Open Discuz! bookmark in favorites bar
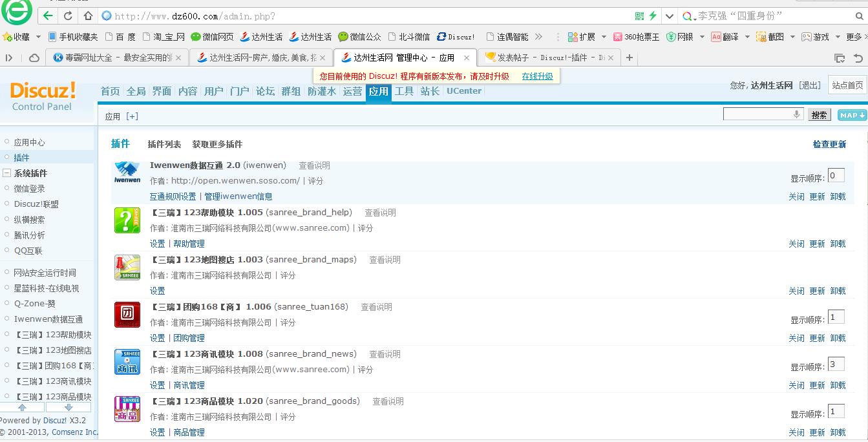 tap(456, 37)
